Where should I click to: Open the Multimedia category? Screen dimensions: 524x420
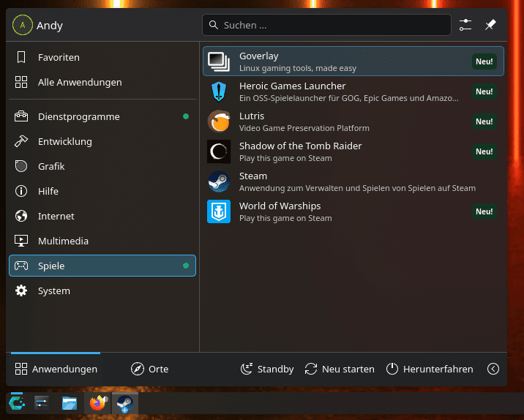click(102, 241)
